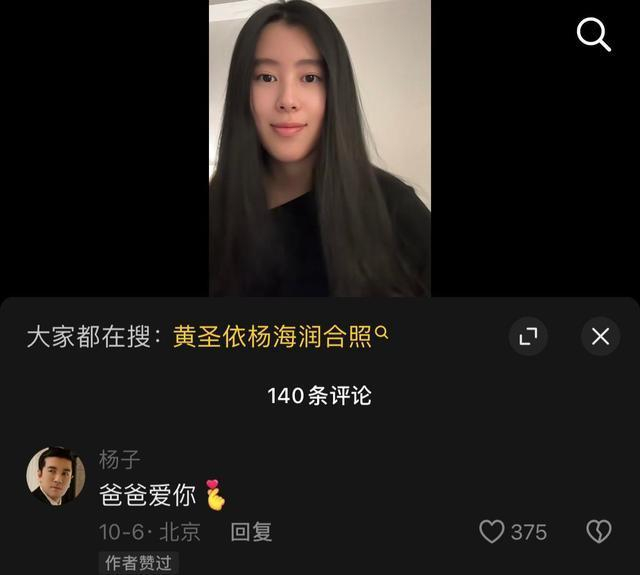Select the comment text 爸爸爱你
The height and width of the screenshot is (575, 640).
[x=148, y=495]
